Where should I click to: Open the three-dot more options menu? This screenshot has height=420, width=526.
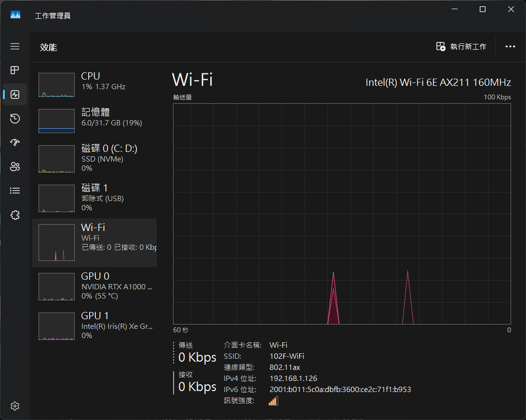click(x=510, y=47)
